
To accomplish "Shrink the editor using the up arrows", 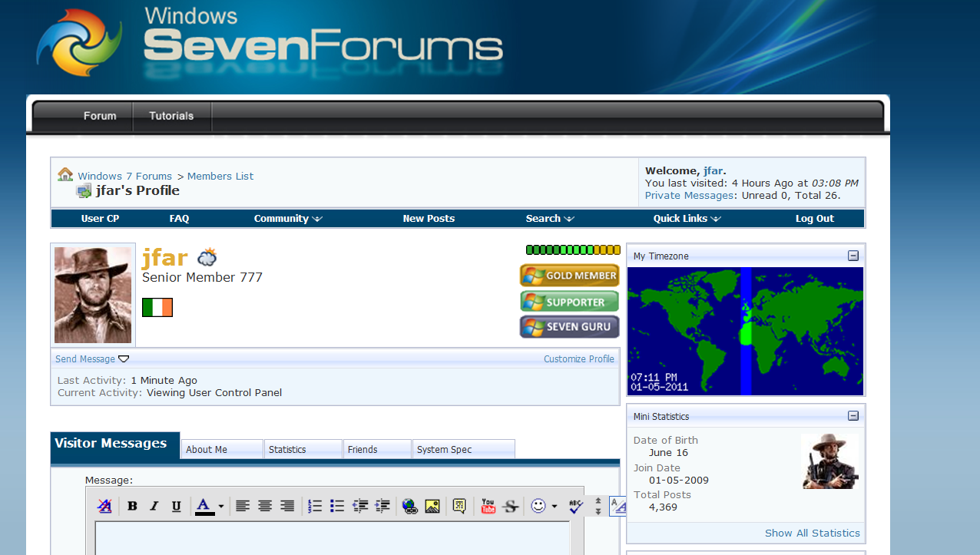I will tap(598, 501).
